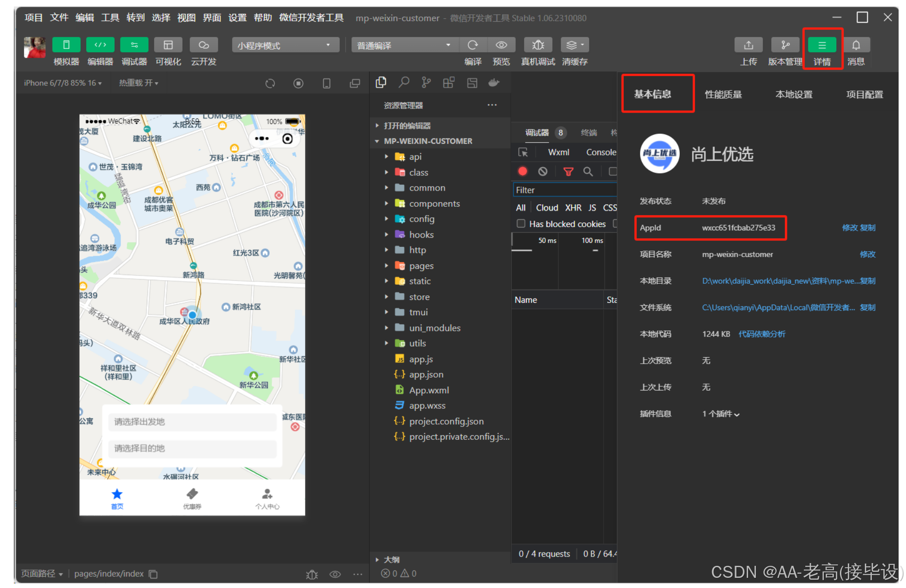The height and width of the screenshot is (588, 906).
Task: Toggle the debugger panel button
Action: [134, 45]
